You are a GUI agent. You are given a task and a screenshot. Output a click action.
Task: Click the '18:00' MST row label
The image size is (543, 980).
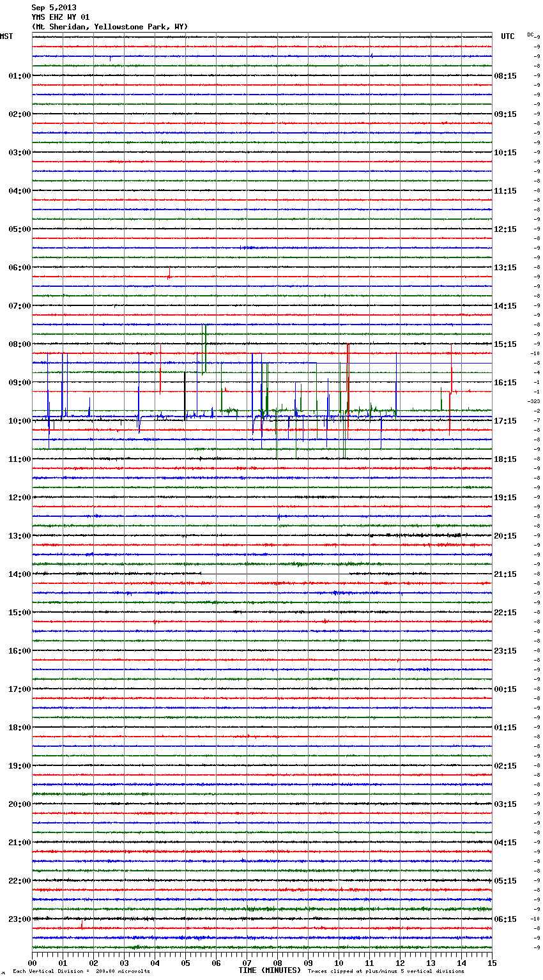click(x=20, y=728)
